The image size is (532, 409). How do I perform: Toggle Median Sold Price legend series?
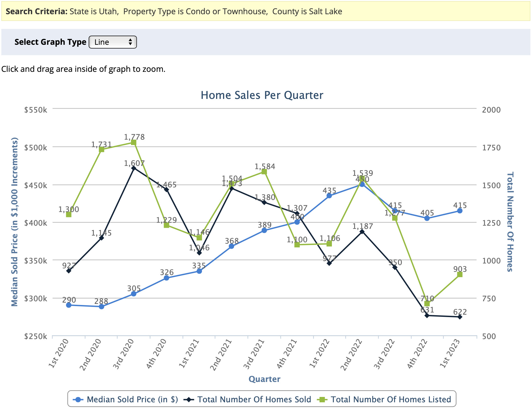click(x=125, y=399)
